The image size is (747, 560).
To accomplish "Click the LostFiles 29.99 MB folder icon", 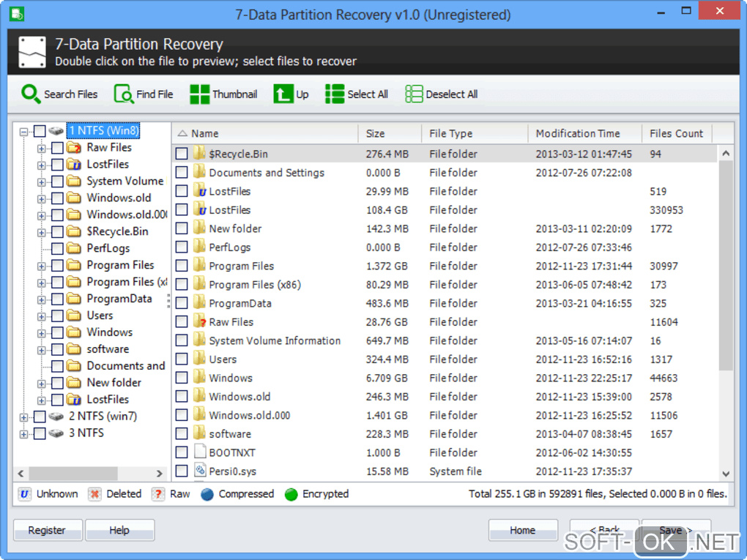I will (199, 190).
